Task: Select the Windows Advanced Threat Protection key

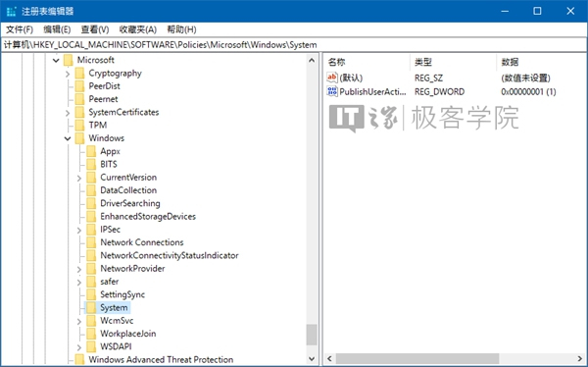Action: click(161, 359)
